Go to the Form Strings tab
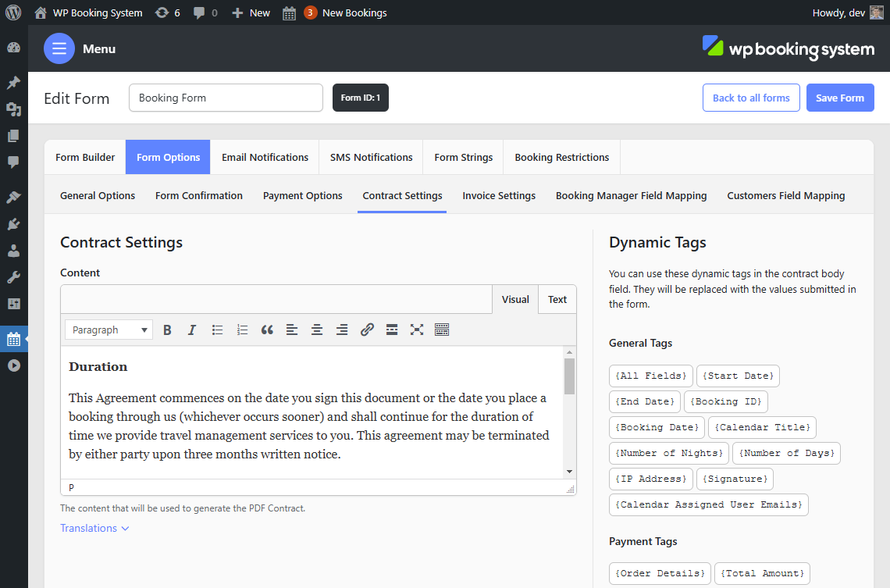The image size is (890, 588). pos(463,157)
